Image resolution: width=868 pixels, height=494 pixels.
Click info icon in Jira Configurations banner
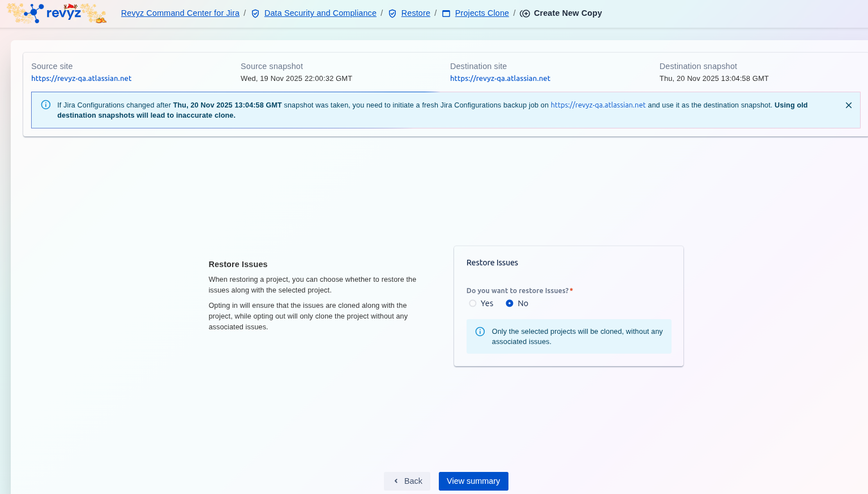pyautogui.click(x=46, y=105)
